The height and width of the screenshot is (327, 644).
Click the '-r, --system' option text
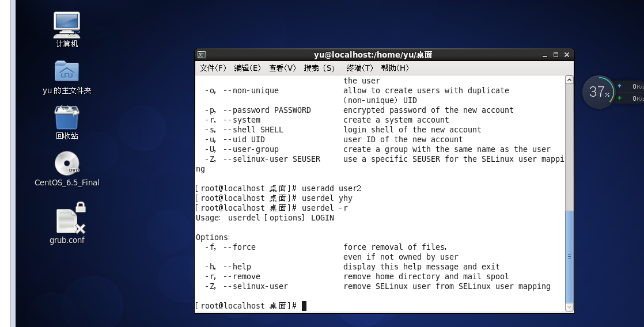233,120
